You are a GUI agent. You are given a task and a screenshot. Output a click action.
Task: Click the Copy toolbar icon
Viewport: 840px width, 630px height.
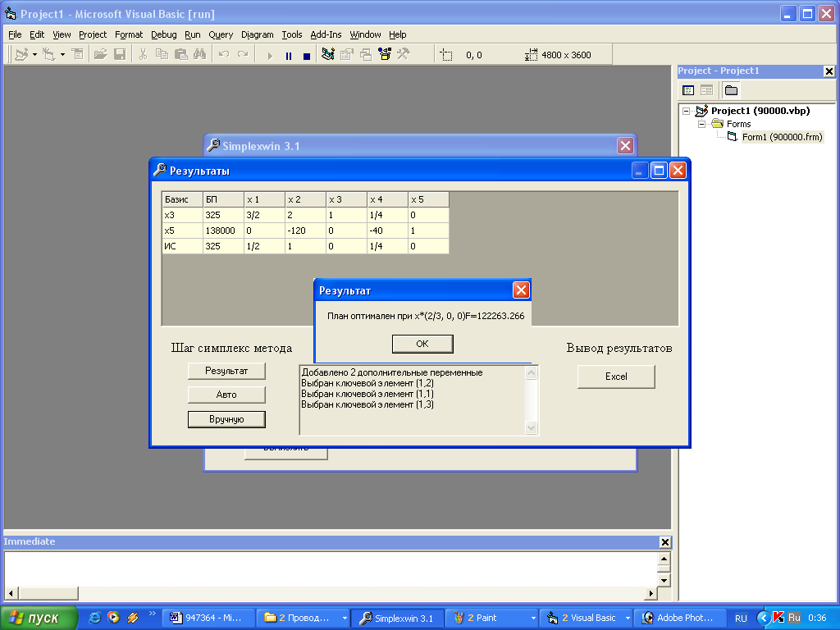[162, 55]
